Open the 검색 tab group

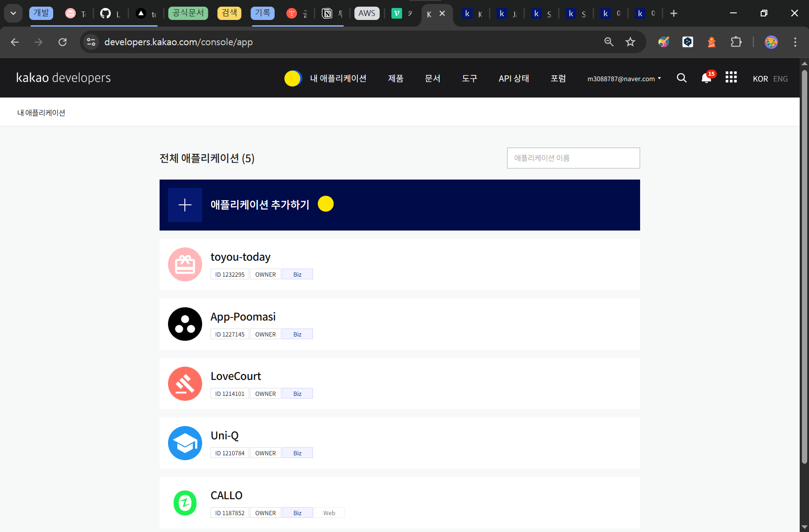tap(230, 13)
